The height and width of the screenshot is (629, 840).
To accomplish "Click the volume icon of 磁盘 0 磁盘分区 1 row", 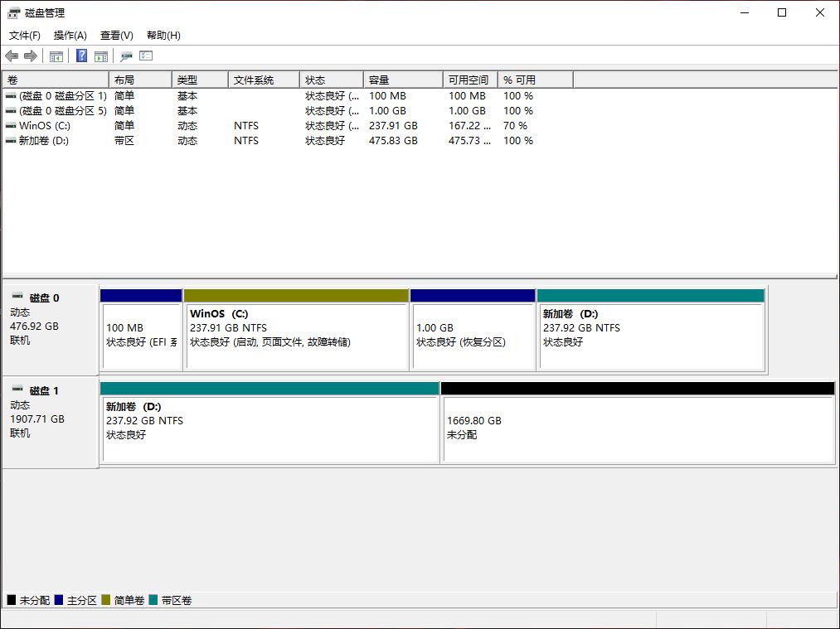I will click(x=11, y=96).
